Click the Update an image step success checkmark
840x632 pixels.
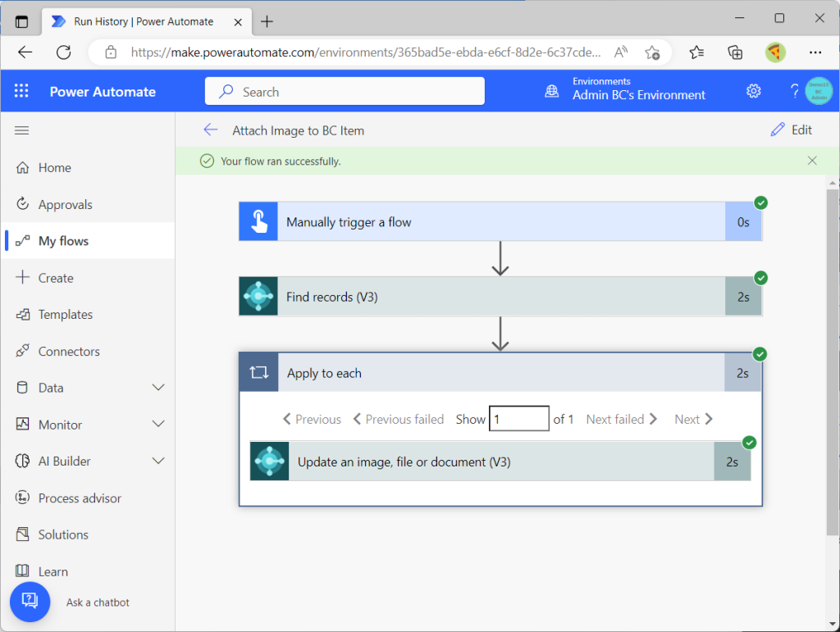pos(750,443)
